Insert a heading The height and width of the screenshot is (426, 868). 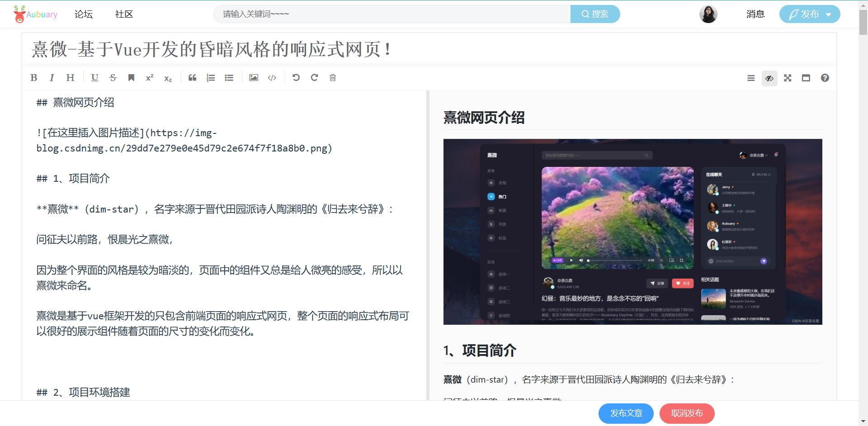pos(70,77)
